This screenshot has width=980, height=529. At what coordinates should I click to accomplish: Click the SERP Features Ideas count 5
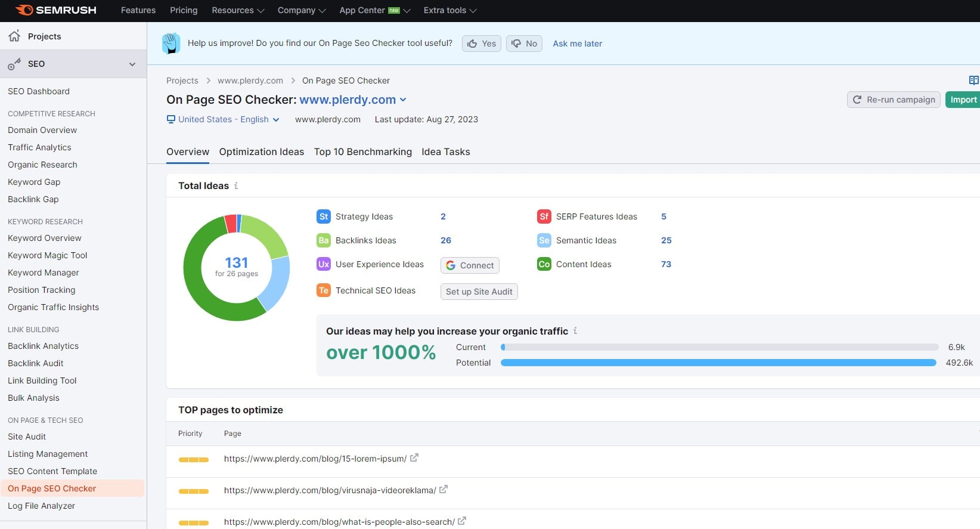[663, 216]
